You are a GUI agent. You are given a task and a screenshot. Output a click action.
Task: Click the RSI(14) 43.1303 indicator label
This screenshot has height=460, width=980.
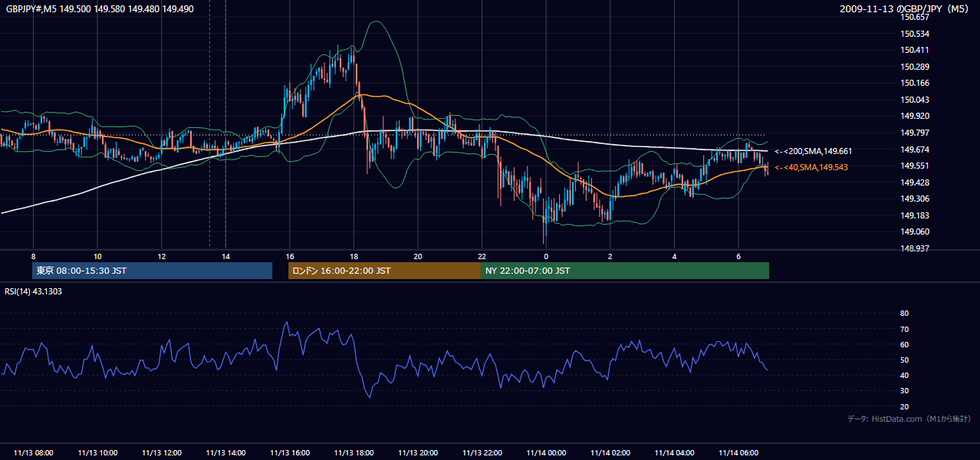[34, 291]
